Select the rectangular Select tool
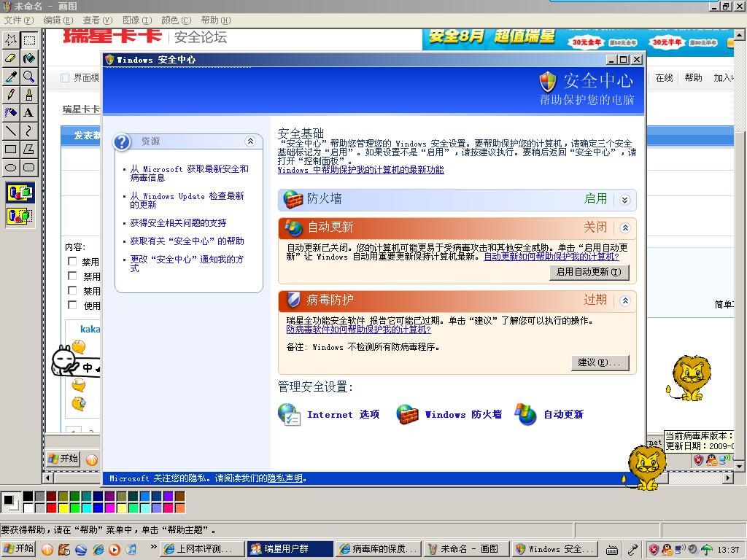 29,40
